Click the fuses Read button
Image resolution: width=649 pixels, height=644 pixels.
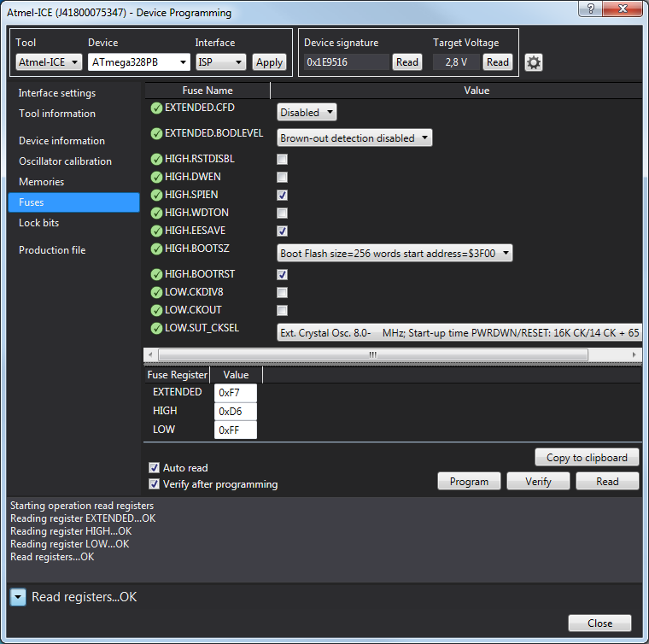(607, 482)
